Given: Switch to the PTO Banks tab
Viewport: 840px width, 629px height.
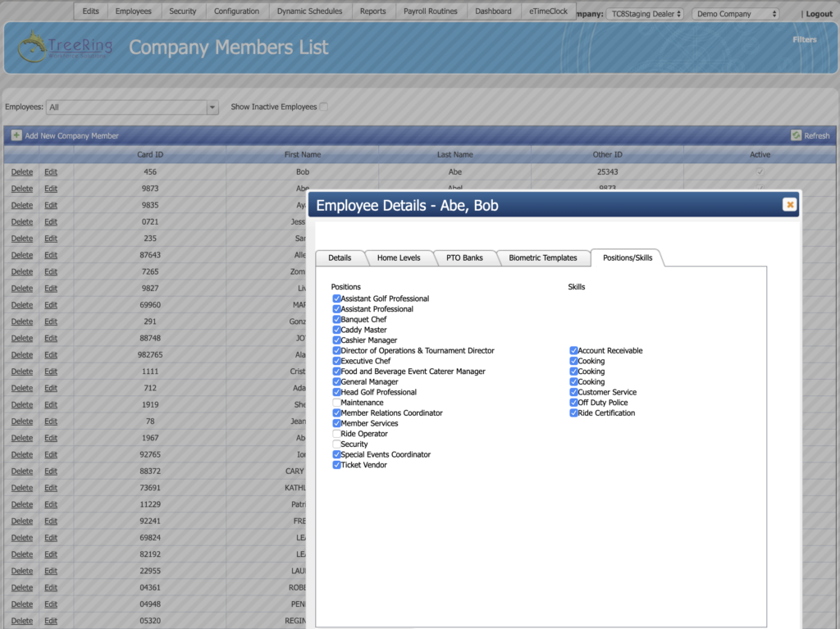Looking at the screenshot, I should [464, 257].
